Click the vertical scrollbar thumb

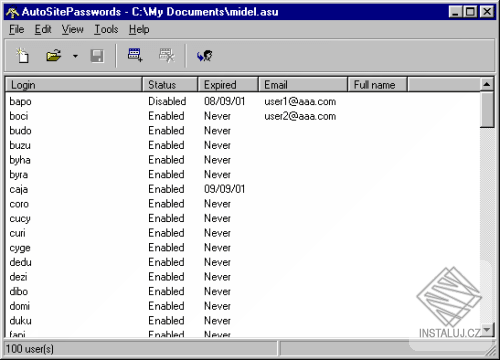[x=487, y=110]
